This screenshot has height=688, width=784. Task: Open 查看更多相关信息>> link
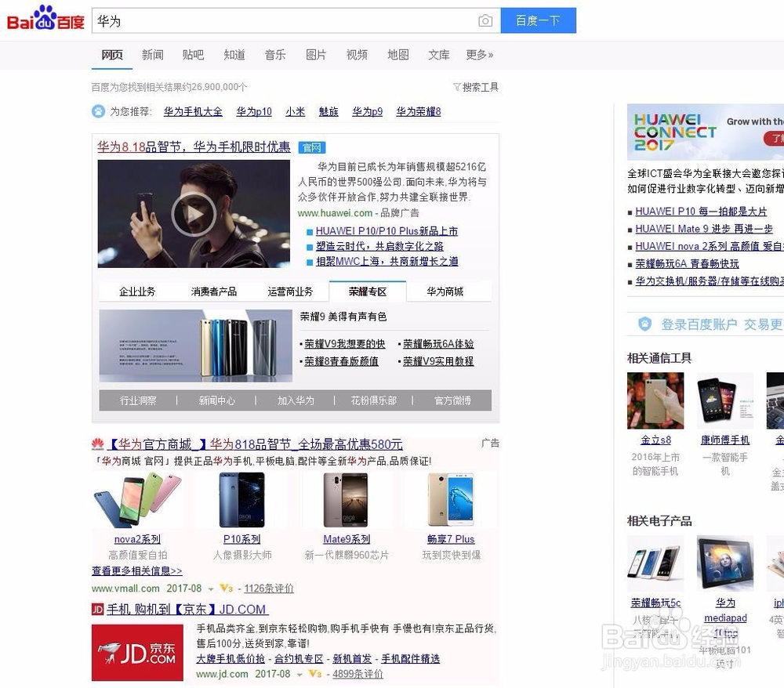(137, 570)
